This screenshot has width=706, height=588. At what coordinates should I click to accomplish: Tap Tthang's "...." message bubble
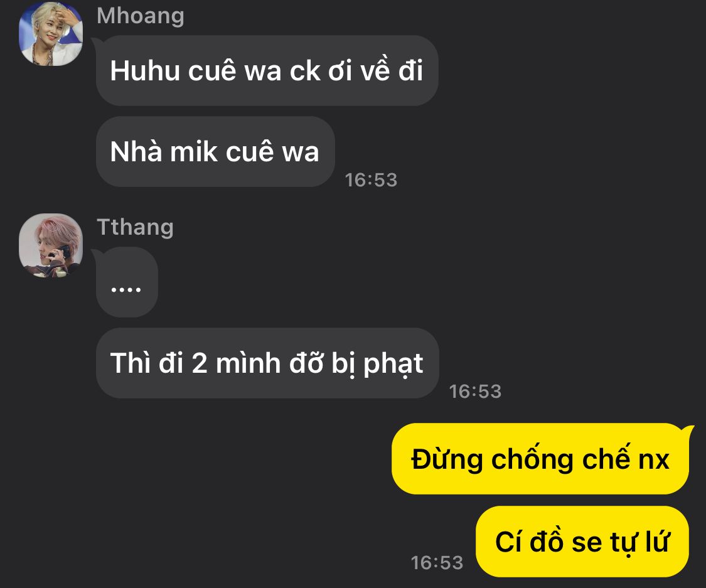(x=127, y=282)
